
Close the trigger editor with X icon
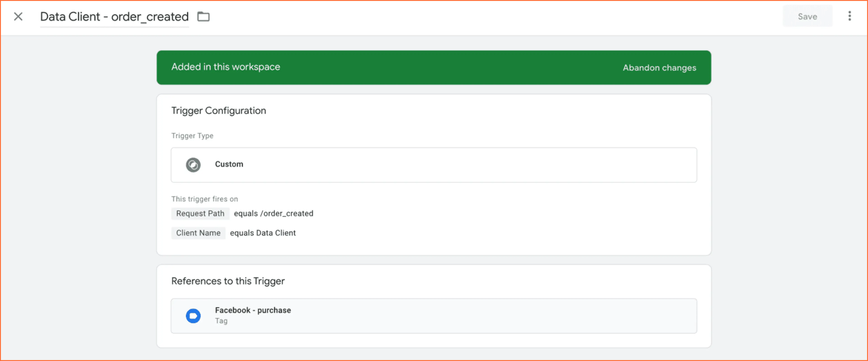click(x=18, y=16)
